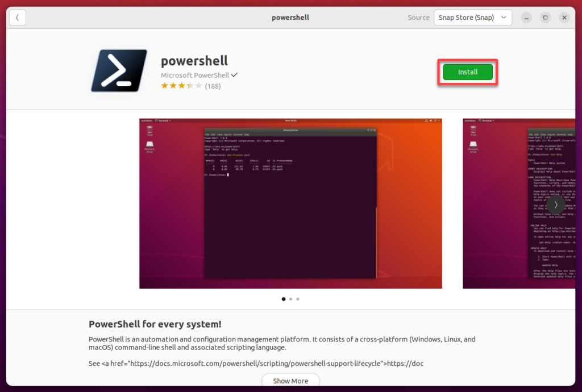Image resolution: width=582 pixels, height=392 pixels.
Task: Open the Snap Store source dropdown
Action: (473, 17)
